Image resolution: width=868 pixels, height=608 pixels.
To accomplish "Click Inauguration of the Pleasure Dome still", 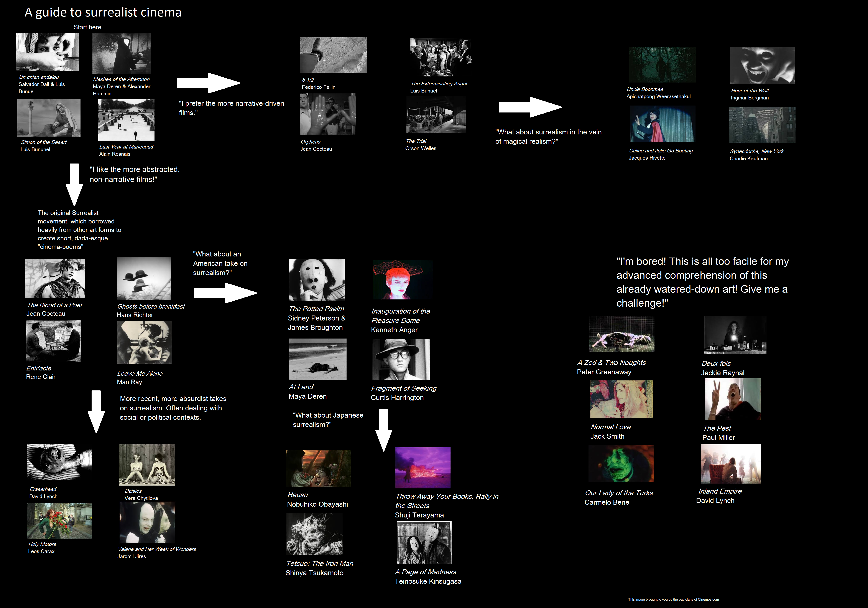I will 403,280.
